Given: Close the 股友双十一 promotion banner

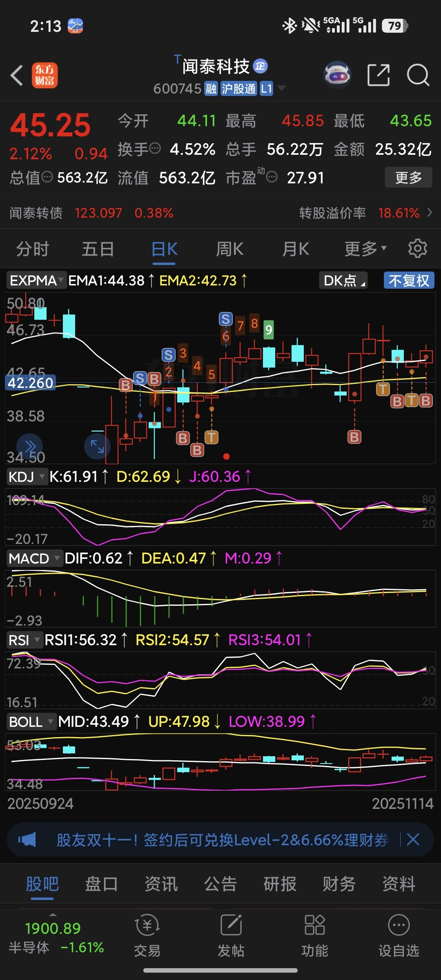Looking at the screenshot, I should [x=413, y=840].
